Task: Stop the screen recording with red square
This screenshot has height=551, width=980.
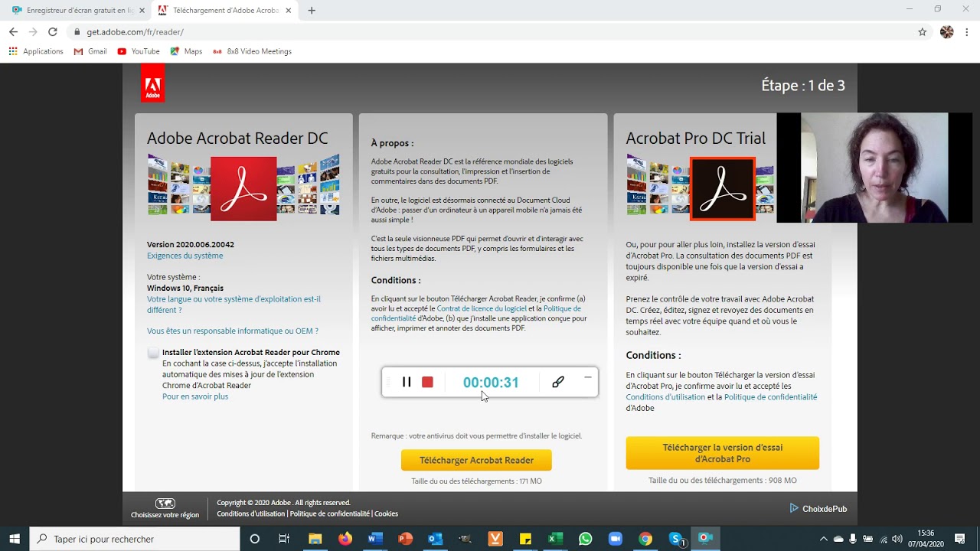Action: (427, 382)
